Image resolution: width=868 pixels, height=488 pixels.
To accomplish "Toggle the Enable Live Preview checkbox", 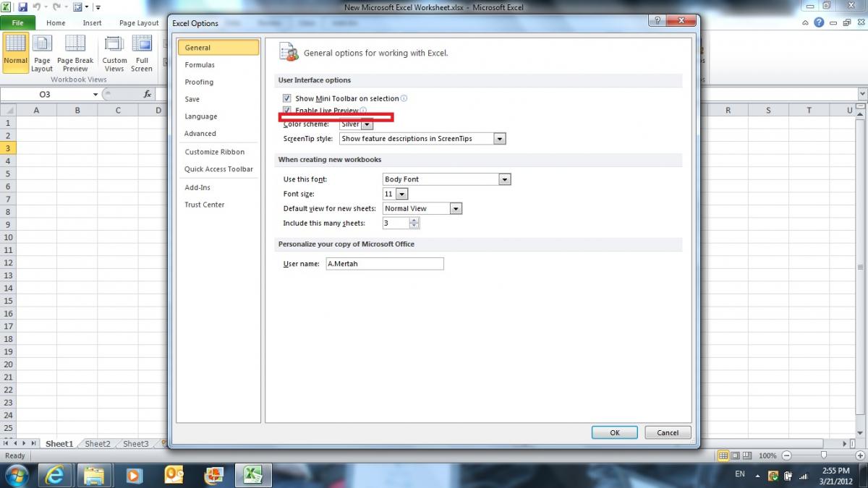I will [x=287, y=110].
